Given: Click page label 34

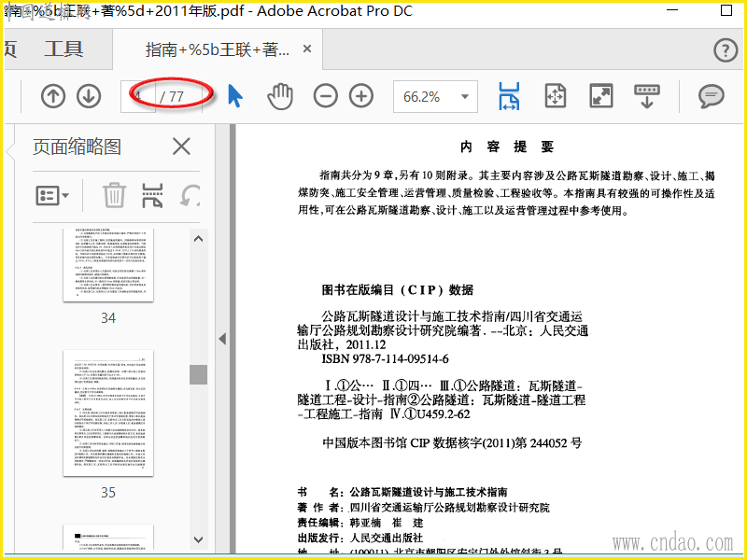Looking at the screenshot, I should pos(108,318).
